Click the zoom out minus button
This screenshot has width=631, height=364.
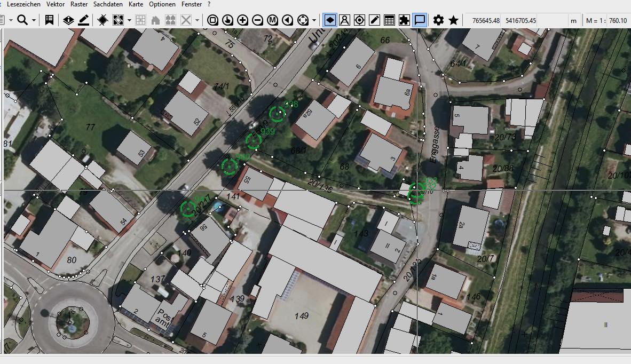pyautogui.click(x=258, y=20)
